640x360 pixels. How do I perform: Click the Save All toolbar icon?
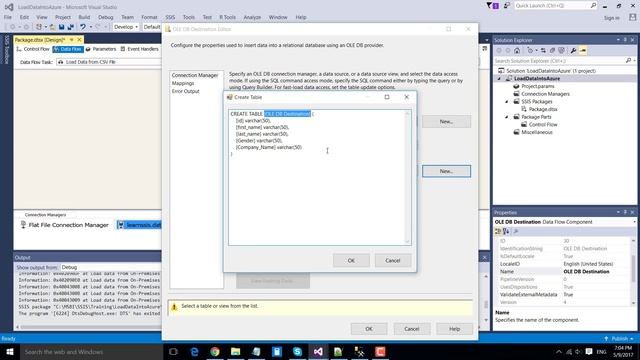[x=71, y=27]
